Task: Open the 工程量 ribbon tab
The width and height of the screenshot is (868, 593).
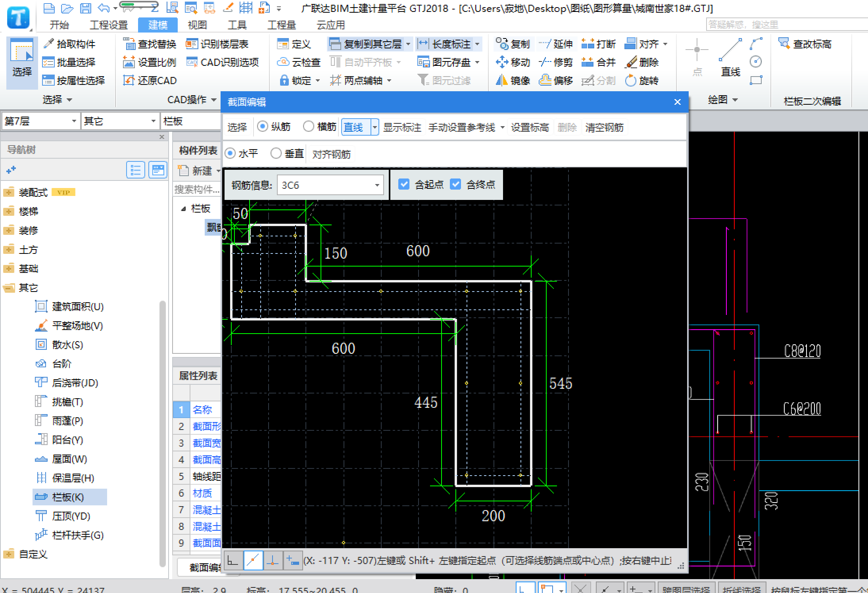Action: pos(282,25)
